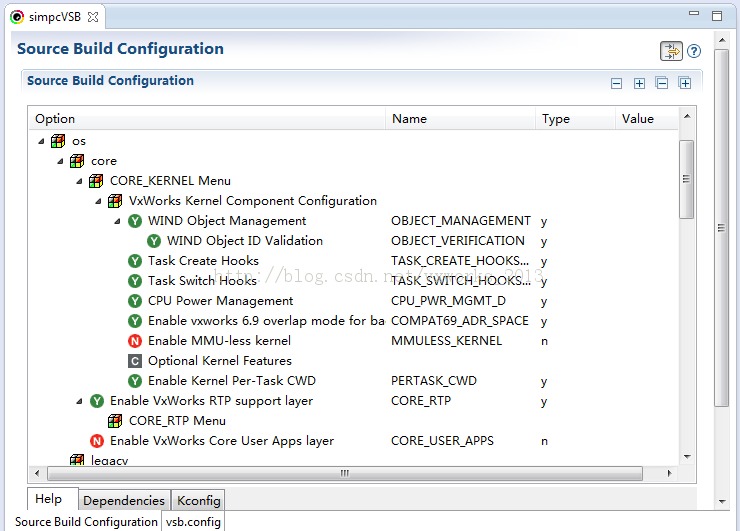Toggle Y state of VxWorks RTP support layer
740x531 pixels.
[x=97, y=401]
